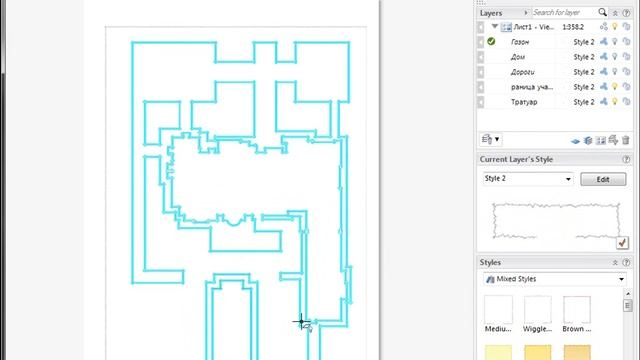Choose the Brown ... style thumbnail
This screenshot has width=640, height=360.
pyautogui.click(x=577, y=314)
